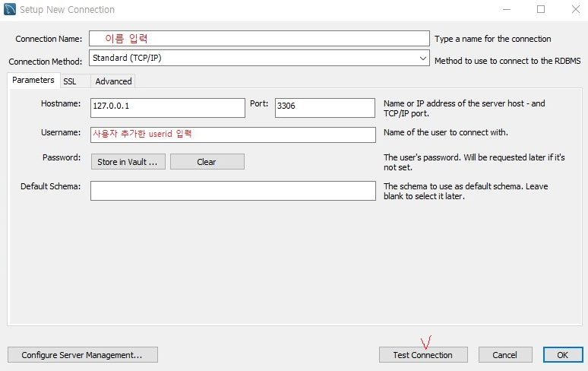588x371 pixels.
Task: Confirm the connection with OK
Action: pos(562,355)
